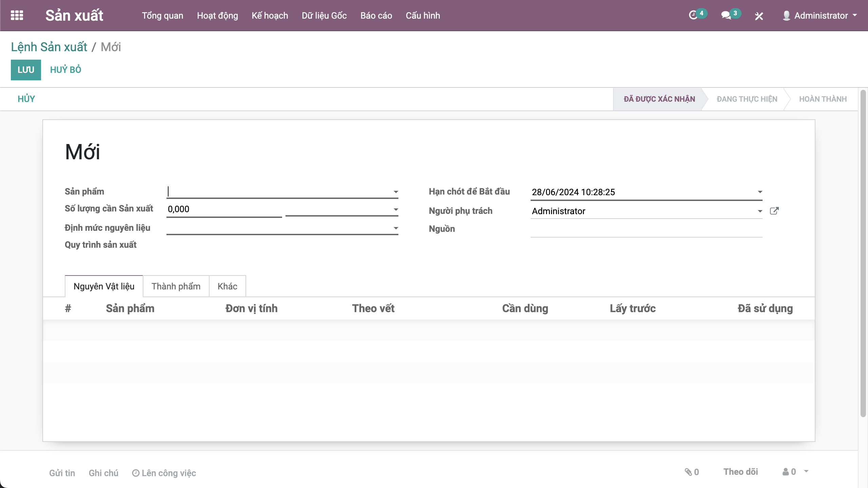
Task: Click the debug tools wrench icon
Action: 759,16
